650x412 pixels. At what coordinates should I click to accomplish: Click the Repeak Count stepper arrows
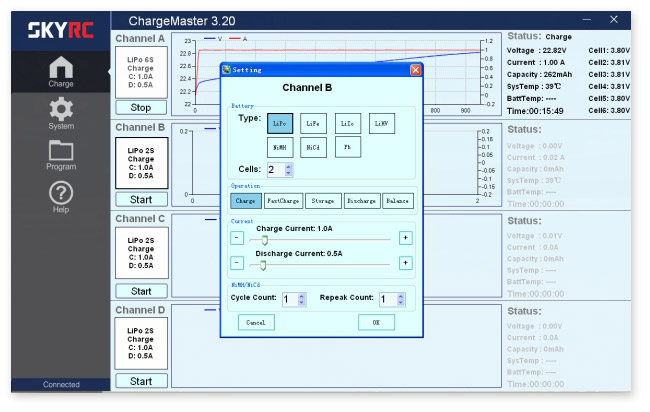400,299
